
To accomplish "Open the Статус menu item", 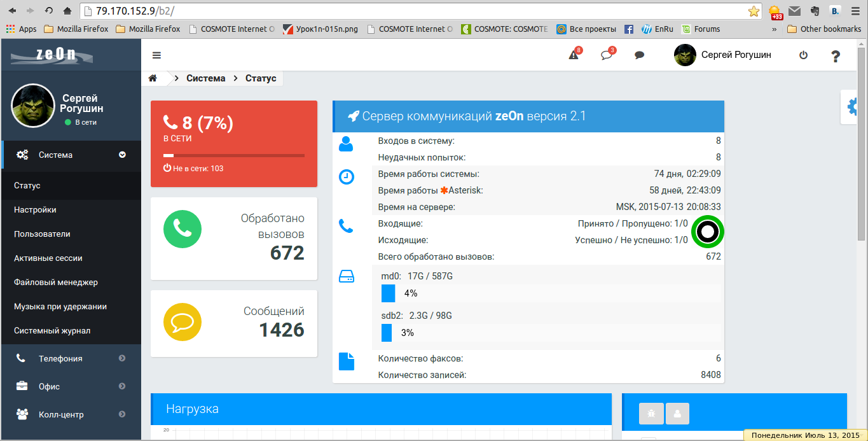I will 71,186.
